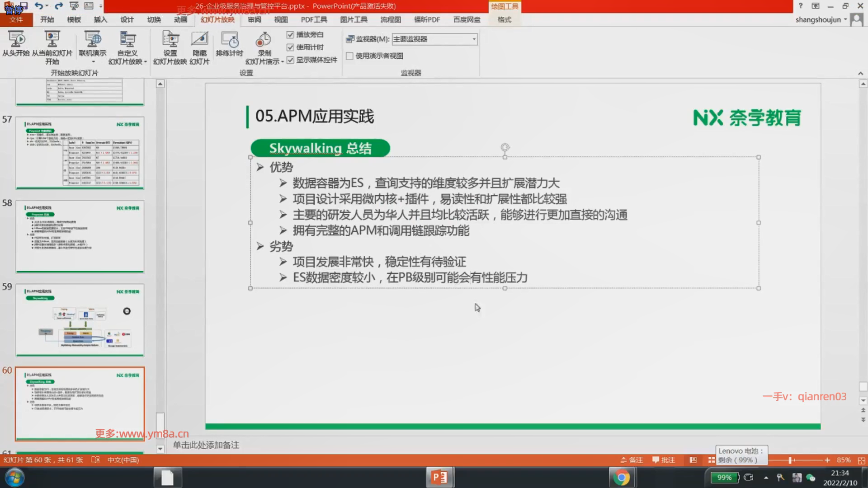Expand 自定义幻灯片放映 dropdown
The width and height of the screenshot is (868, 488).
tap(145, 62)
